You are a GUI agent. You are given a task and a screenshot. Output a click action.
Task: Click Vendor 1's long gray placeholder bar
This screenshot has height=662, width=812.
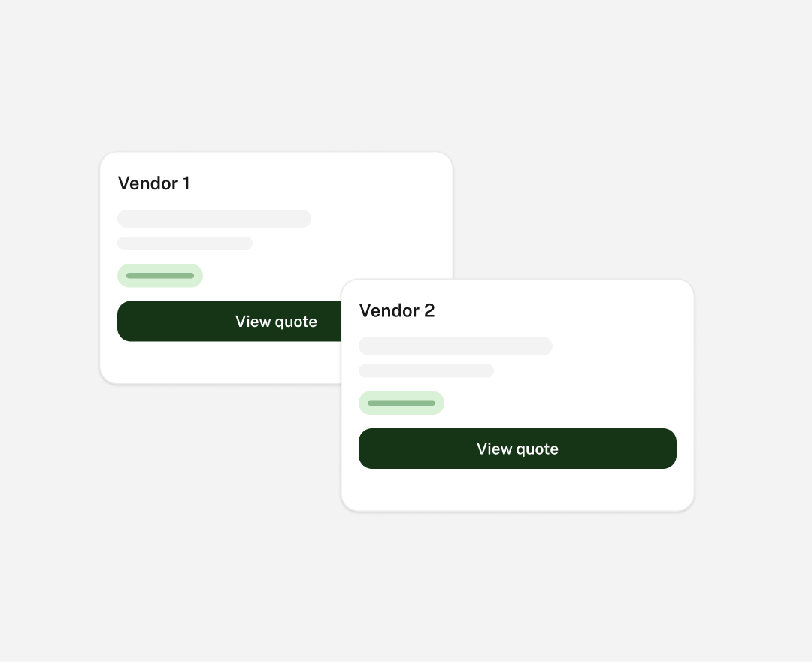coord(214,219)
